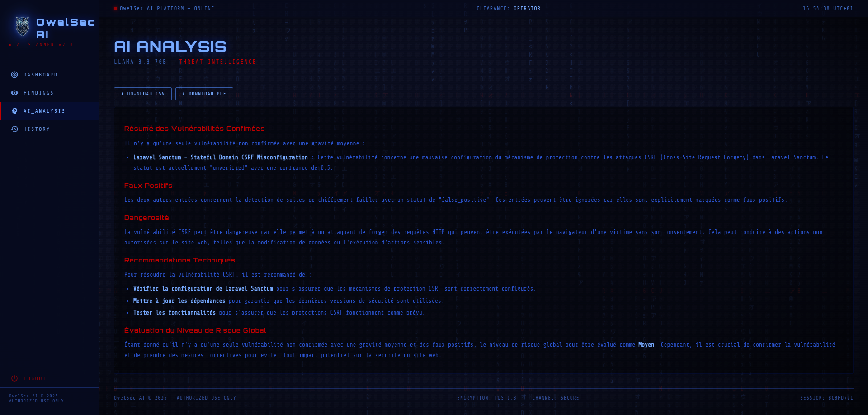Click the Logout power icon

click(x=14, y=378)
